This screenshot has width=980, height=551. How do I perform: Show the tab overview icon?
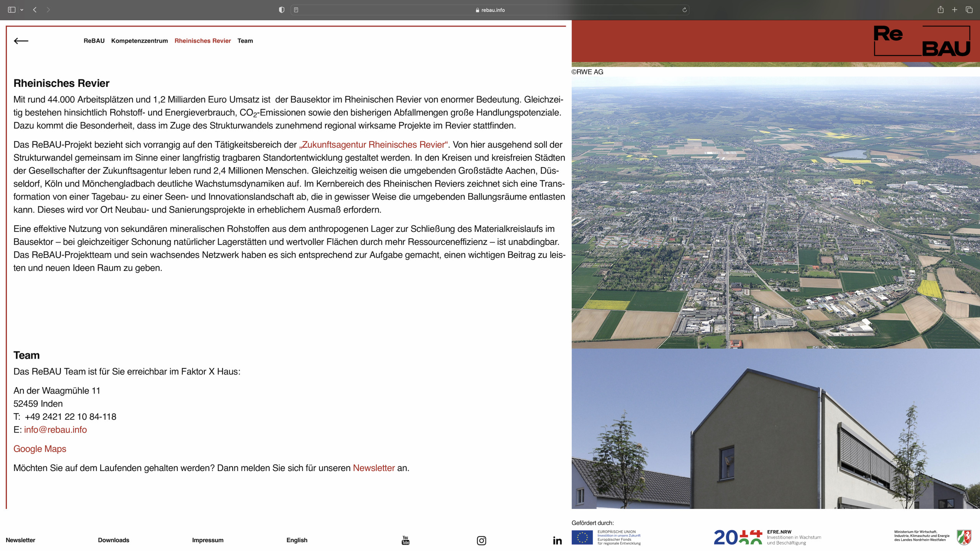(969, 10)
